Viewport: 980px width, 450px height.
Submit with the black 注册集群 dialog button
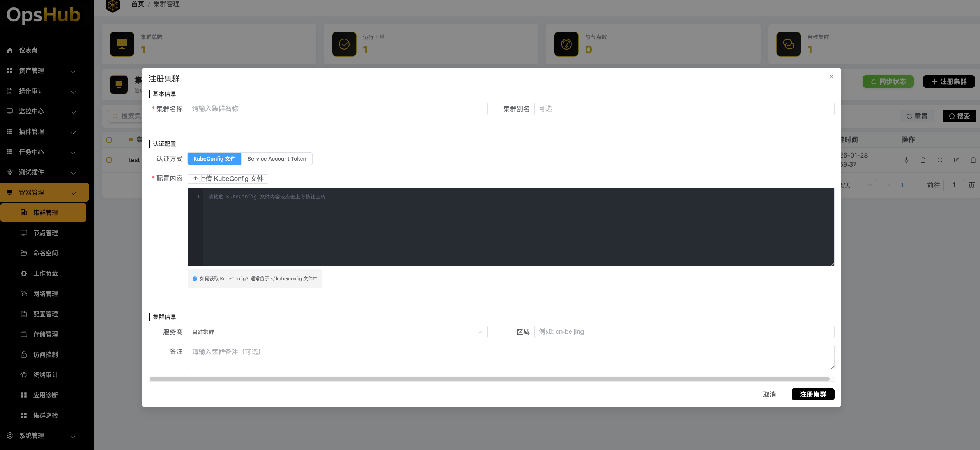(x=813, y=394)
